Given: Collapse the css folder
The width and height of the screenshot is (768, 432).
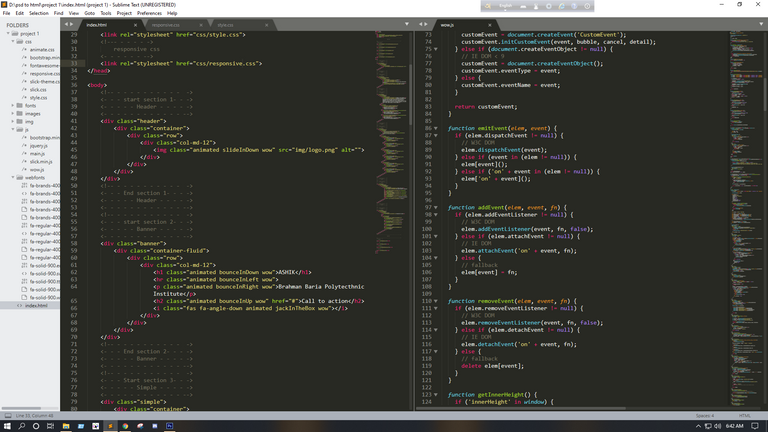Looking at the screenshot, I should click(x=13, y=42).
